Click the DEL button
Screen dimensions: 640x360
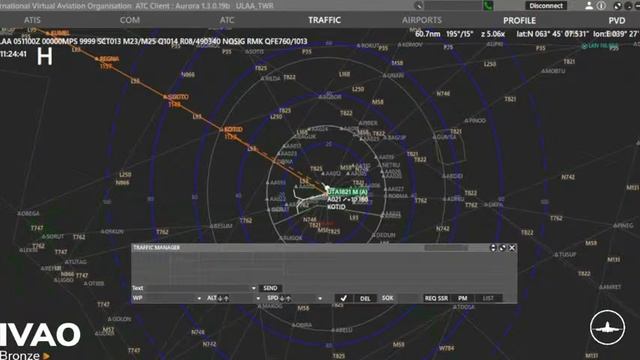coord(365,298)
